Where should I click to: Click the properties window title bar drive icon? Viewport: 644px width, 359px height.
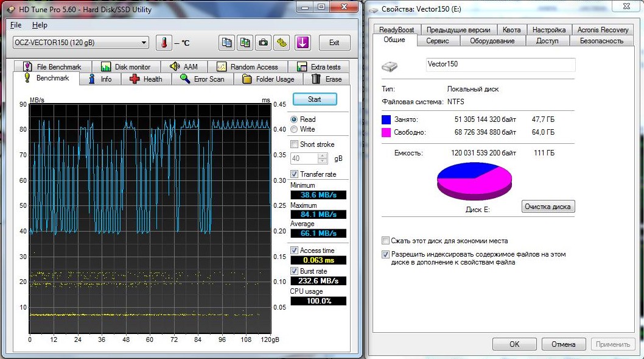coord(373,10)
